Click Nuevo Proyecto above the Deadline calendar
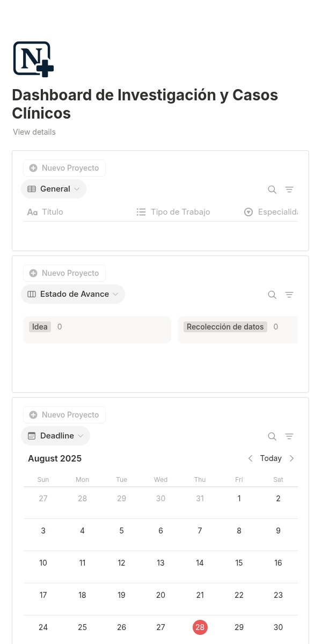Screen dimensions: 322x644 (64, 415)
